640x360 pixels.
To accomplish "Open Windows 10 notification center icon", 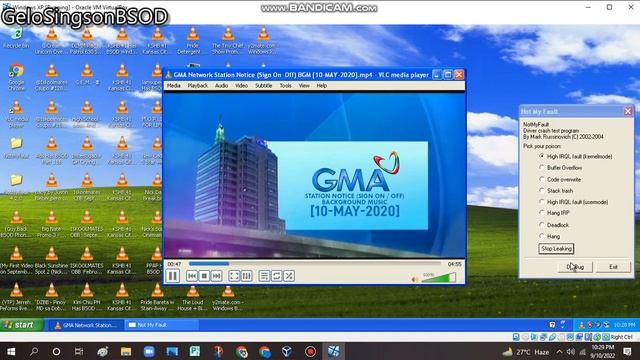I will (627, 351).
